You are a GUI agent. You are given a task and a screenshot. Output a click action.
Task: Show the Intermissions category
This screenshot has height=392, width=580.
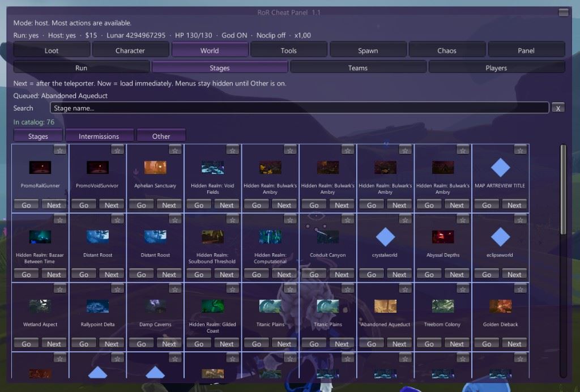pyautogui.click(x=99, y=136)
